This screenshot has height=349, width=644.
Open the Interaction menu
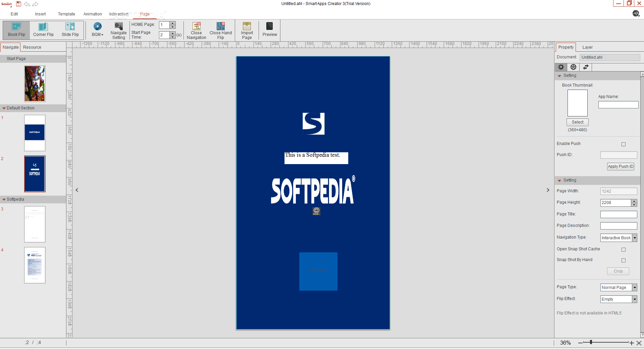(119, 14)
